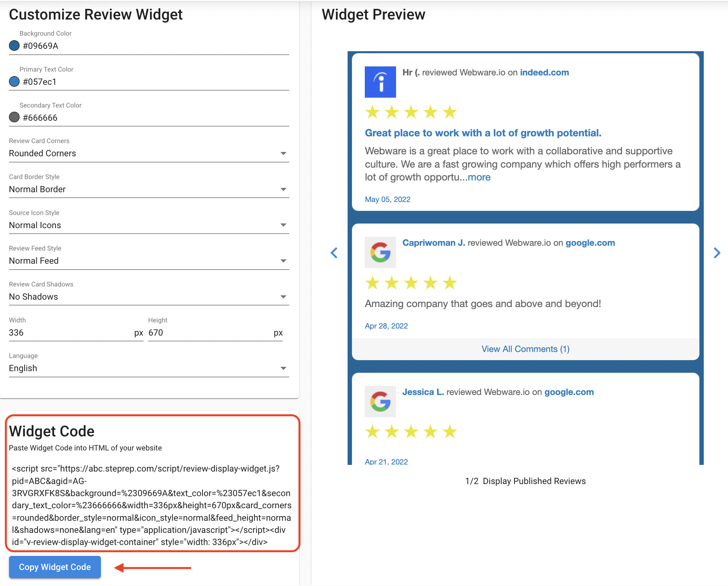Click the star rating on Capriwoman J. review
The image size is (728, 586).
point(411,283)
